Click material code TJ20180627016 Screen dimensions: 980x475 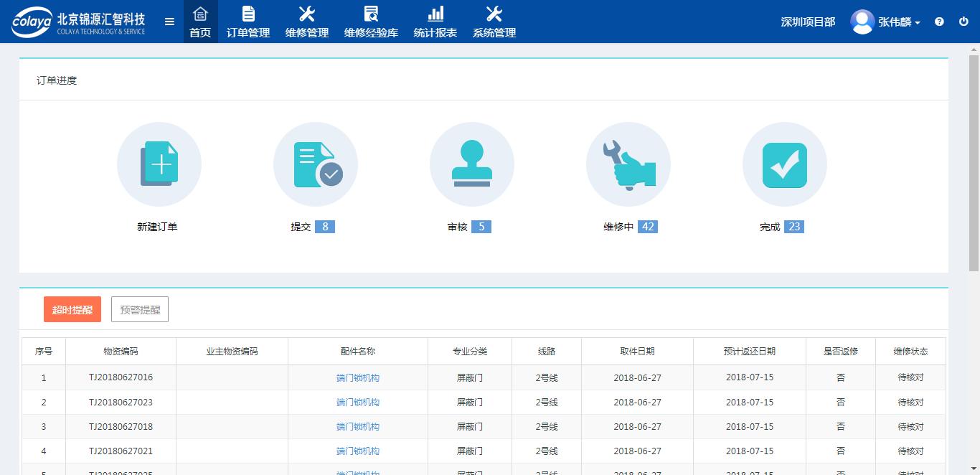pyautogui.click(x=121, y=377)
